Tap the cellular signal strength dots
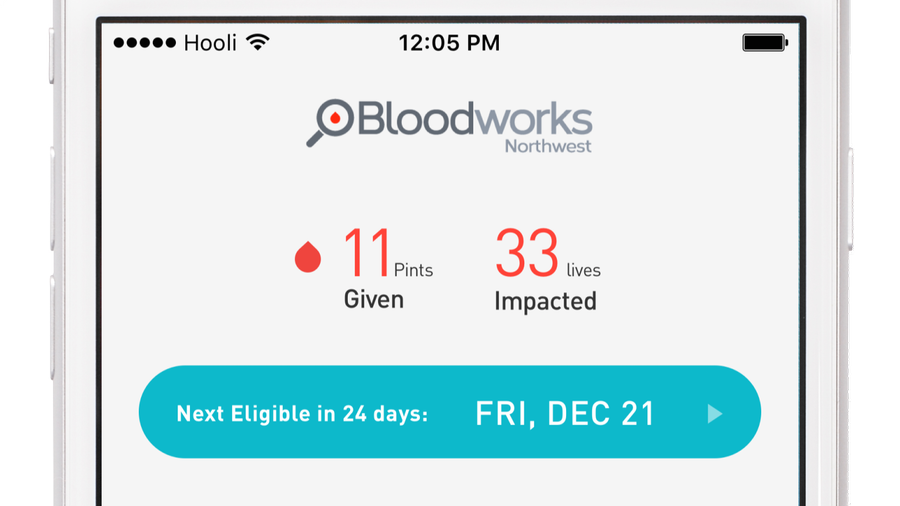 point(144,43)
